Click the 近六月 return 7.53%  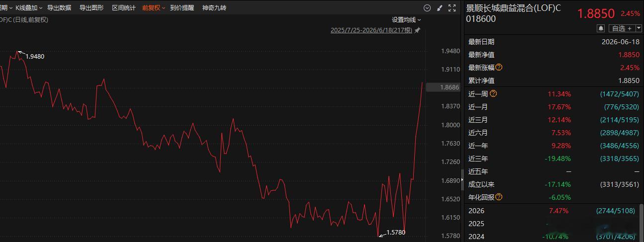tap(561, 133)
